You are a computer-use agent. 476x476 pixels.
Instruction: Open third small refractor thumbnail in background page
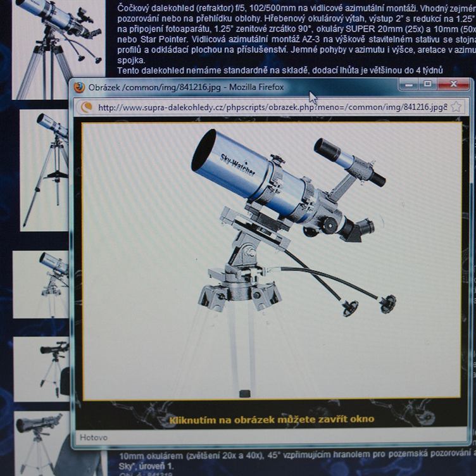pyautogui.click(x=41, y=284)
